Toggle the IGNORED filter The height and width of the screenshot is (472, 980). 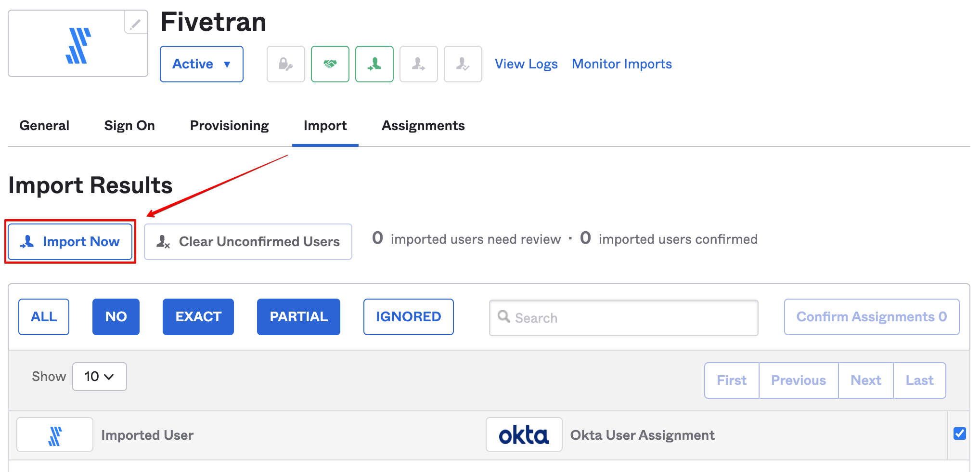[409, 317]
